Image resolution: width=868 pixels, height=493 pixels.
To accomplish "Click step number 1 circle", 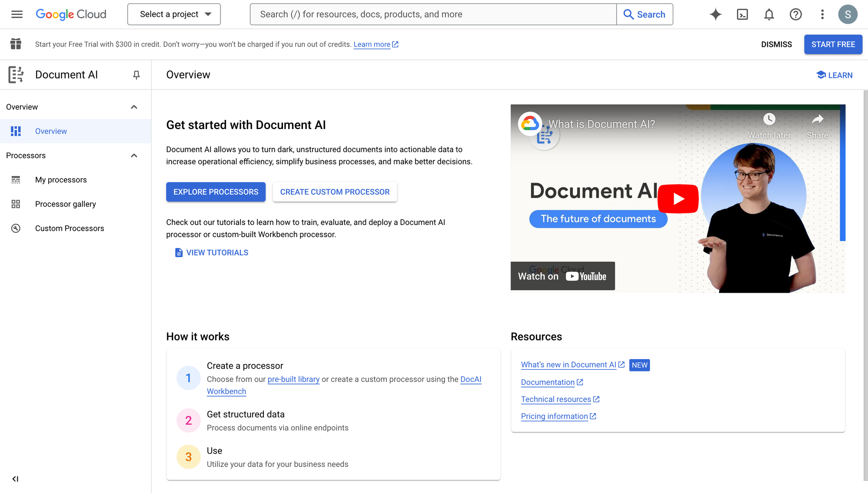I will coord(188,378).
